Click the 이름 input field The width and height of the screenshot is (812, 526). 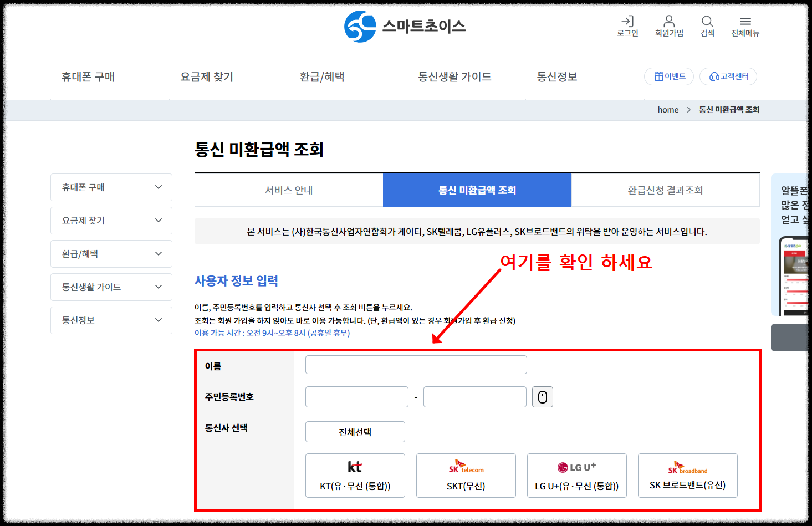(416, 365)
